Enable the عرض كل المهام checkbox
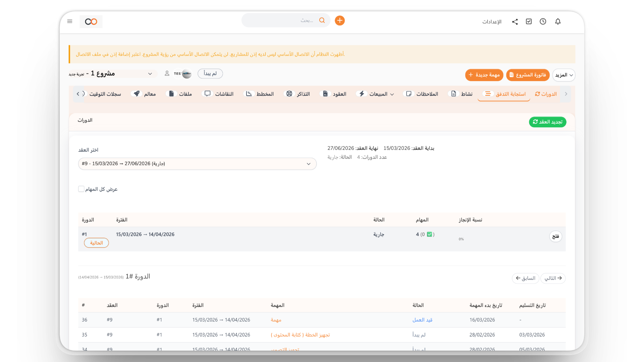 coord(81,189)
